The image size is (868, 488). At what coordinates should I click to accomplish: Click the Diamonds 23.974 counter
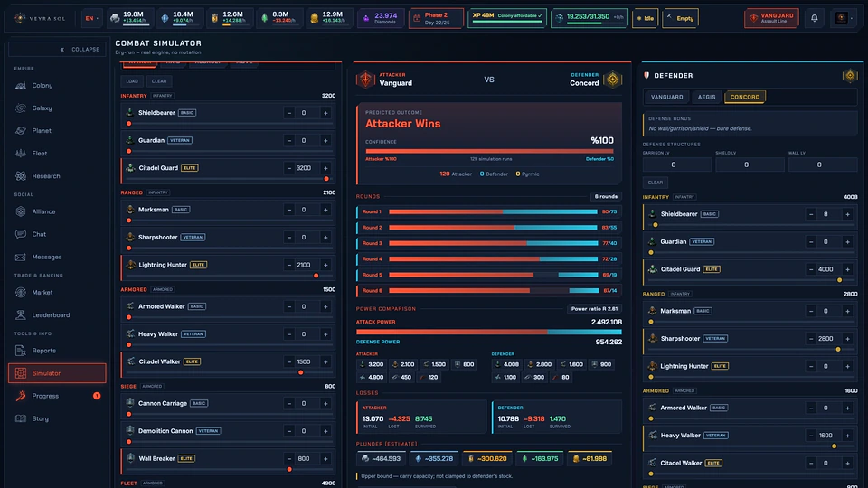(x=381, y=18)
